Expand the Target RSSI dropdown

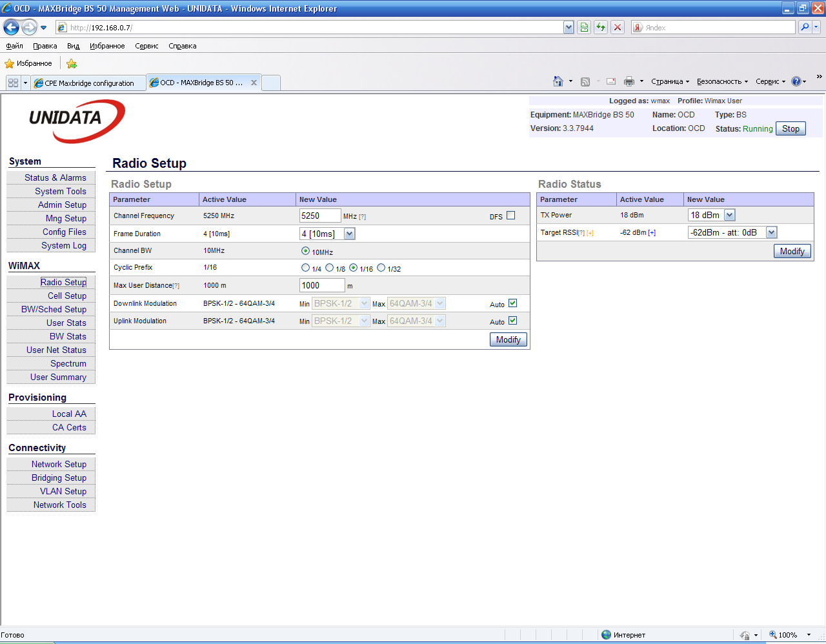tap(771, 232)
